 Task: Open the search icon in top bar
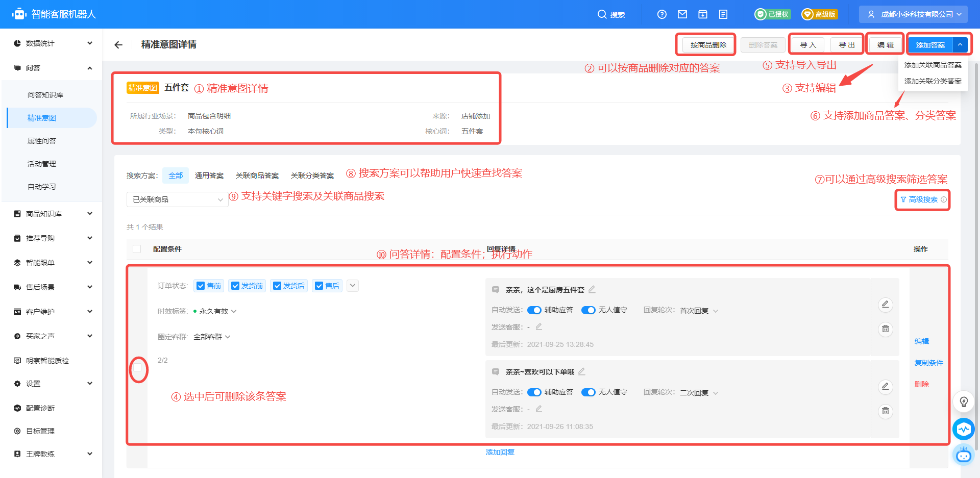click(602, 14)
